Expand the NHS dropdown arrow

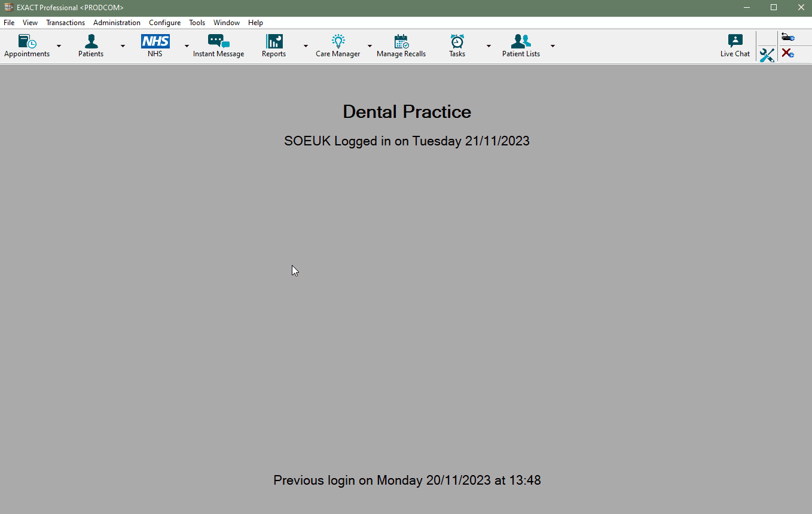coord(187,46)
